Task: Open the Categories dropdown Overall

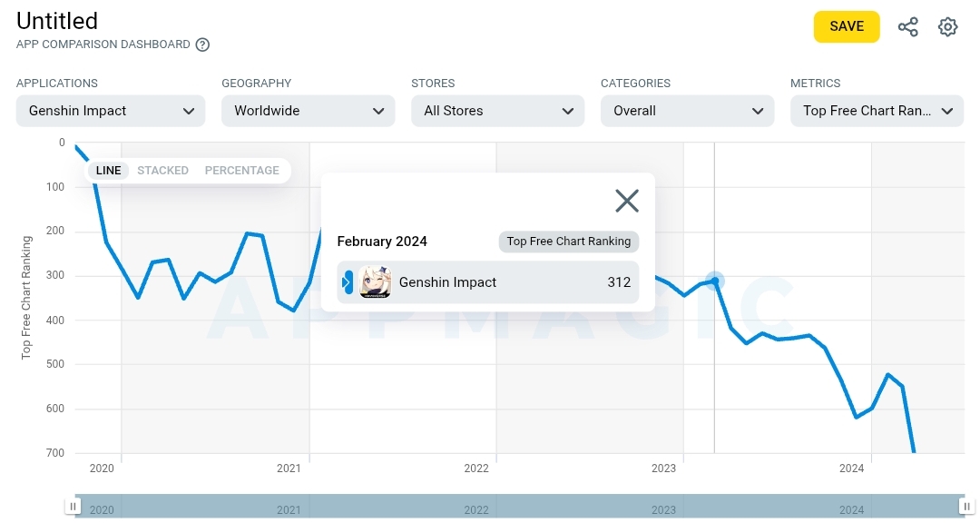Action: click(x=688, y=111)
